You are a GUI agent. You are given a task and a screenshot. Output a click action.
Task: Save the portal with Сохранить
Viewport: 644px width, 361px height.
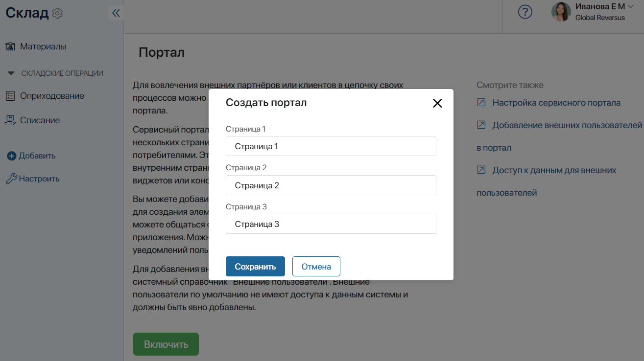click(255, 267)
